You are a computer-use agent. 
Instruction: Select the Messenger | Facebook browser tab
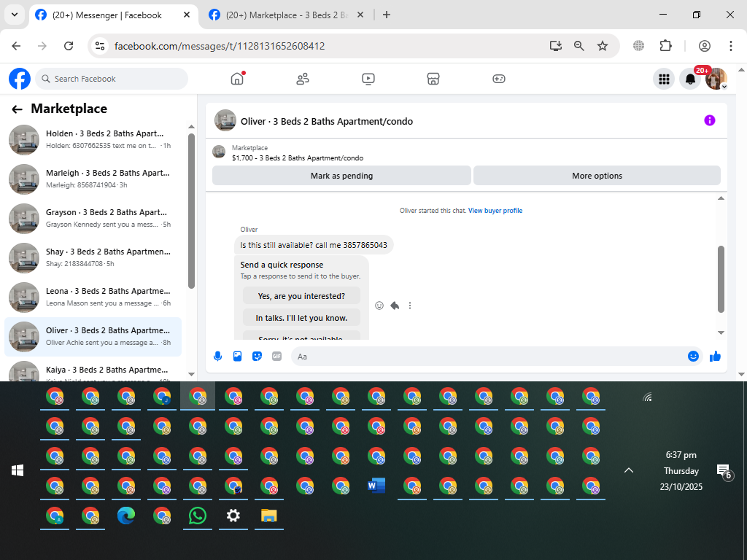click(x=113, y=15)
